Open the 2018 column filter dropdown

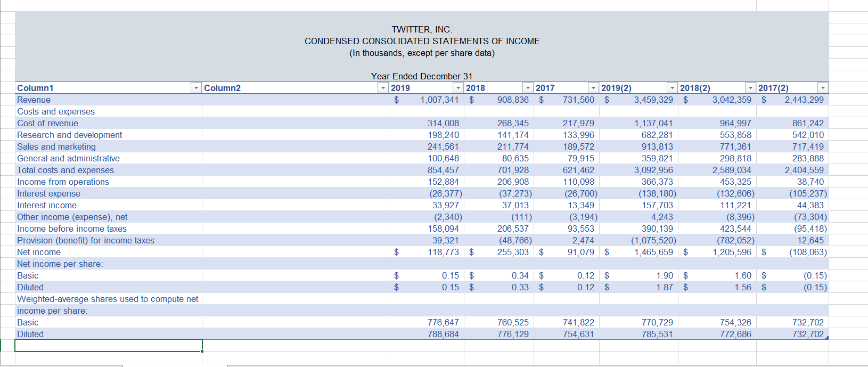tap(528, 88)
